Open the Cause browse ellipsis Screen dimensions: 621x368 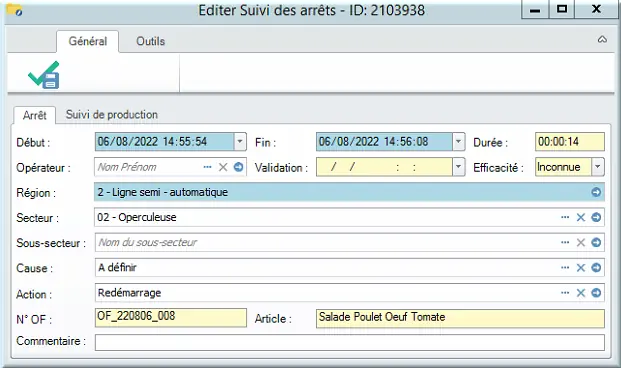point(565,268)
